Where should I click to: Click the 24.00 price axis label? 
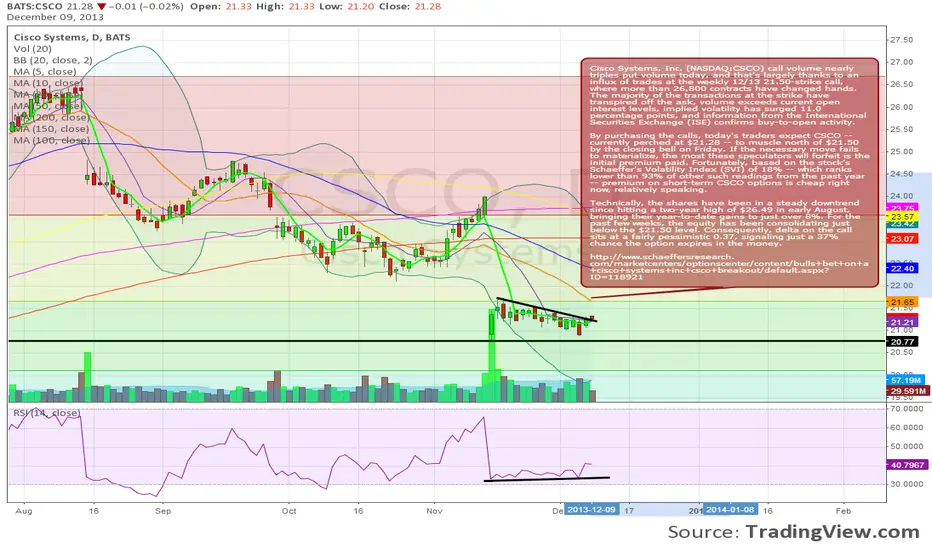901,196
